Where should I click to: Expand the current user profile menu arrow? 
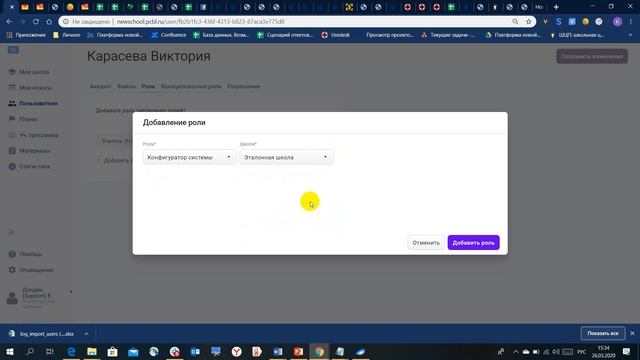(71, 292)
